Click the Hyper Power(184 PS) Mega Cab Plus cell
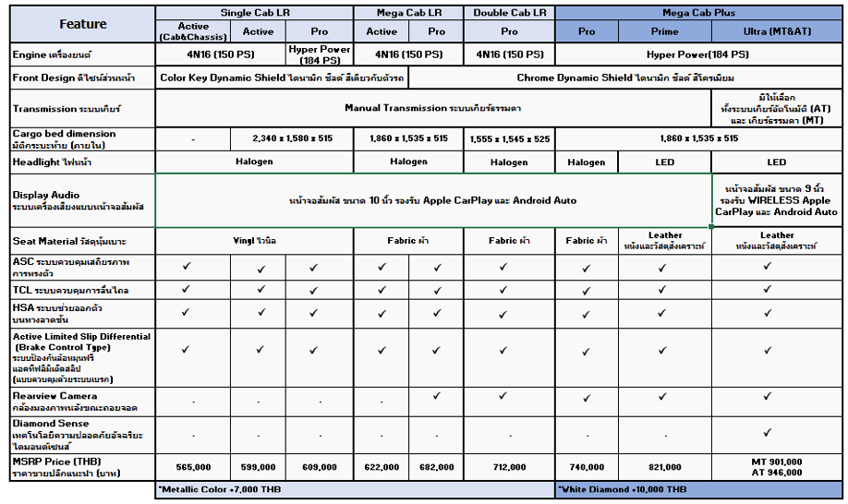This screenshot has width=848, height=504. [x=698, y=54]
